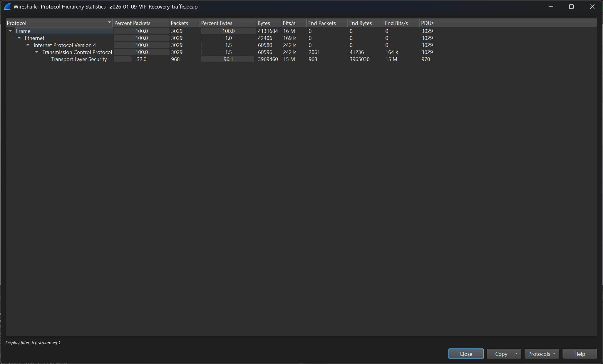Click Ethernet percent bytes value 1.0
Viewport: 603px width, 364px height.
(228, 38)
